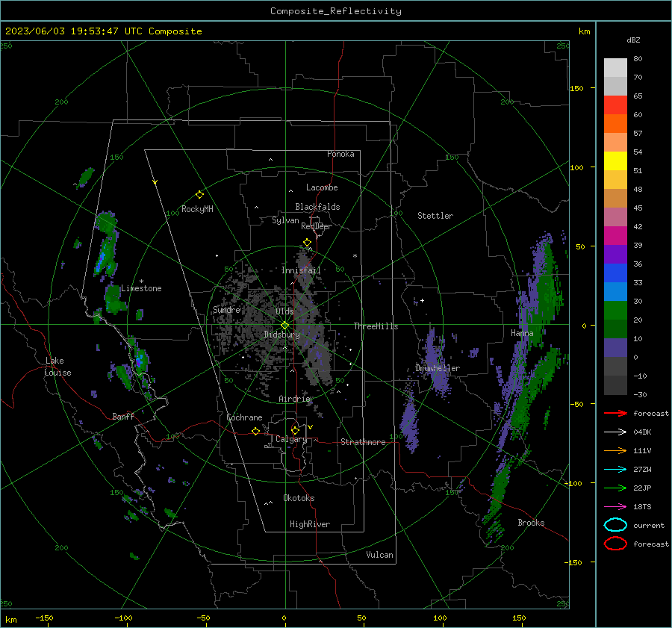Image resolution: width=672 pixels, height=628 pixels.
Task: Click the red forecast arrow legend icon
Action: (615, 413)
